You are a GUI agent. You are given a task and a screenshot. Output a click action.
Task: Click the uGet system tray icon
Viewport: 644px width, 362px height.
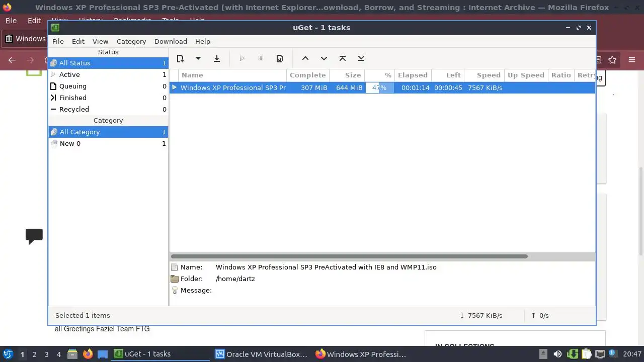[573, 354]
